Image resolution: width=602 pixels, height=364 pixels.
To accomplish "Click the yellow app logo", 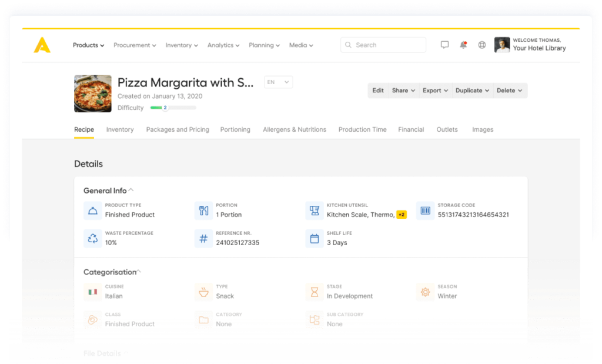I will [42, 45].
